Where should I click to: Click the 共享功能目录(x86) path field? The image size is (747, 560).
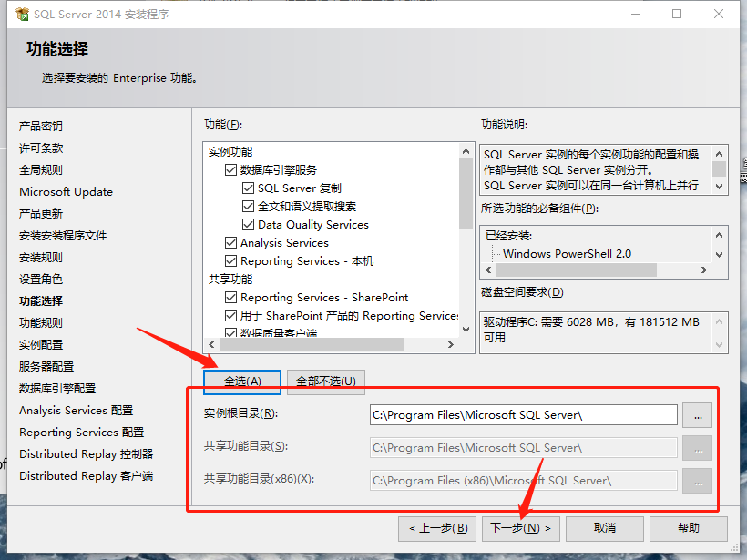(x=524, y=481)
